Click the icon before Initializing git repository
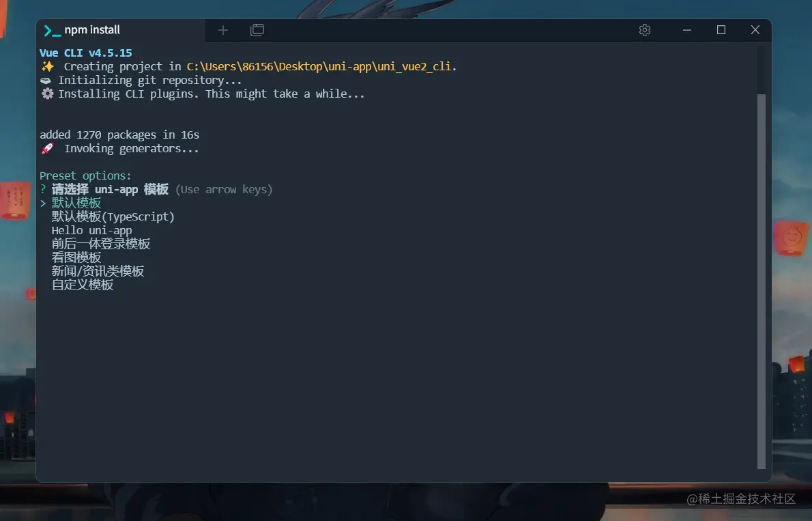Viewport: 812px width, 521px height. tap(46, 81)
